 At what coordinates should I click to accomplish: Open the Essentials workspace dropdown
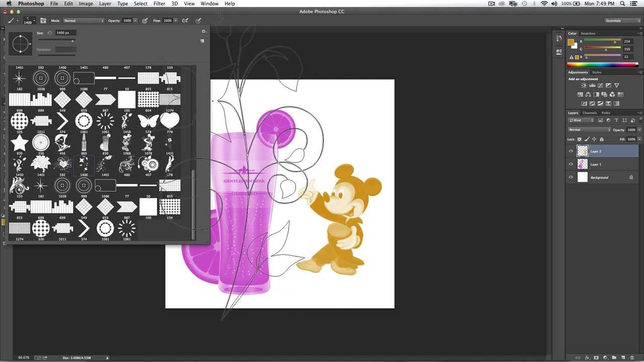623,21
